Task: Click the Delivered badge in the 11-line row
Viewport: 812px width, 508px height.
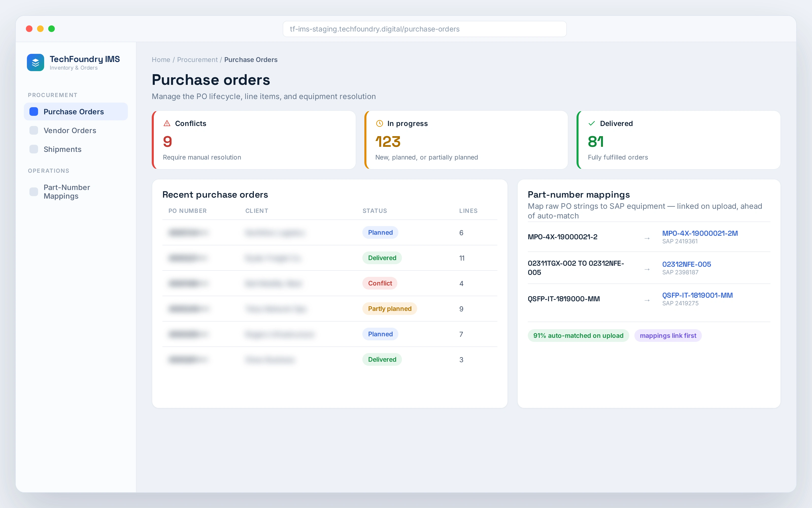Action: 382,258
